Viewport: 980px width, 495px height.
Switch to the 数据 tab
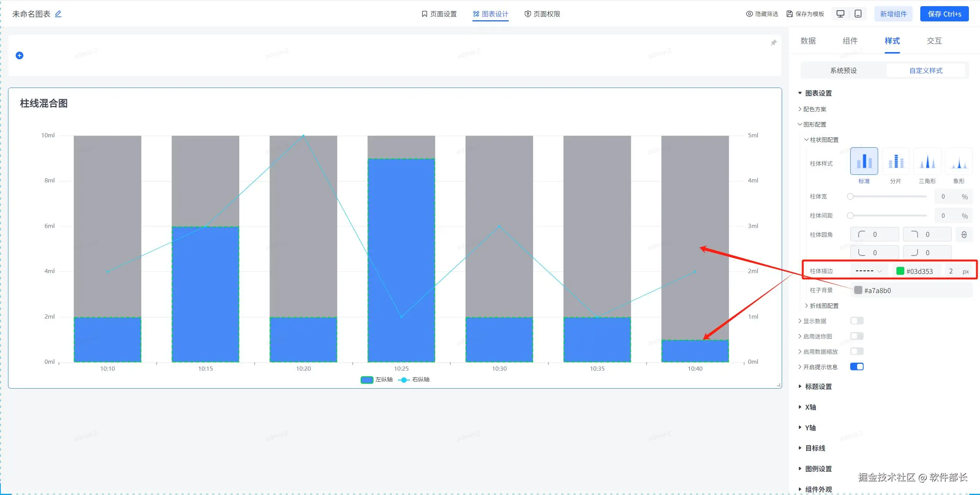pyautogui.click(x=808, y=41)
